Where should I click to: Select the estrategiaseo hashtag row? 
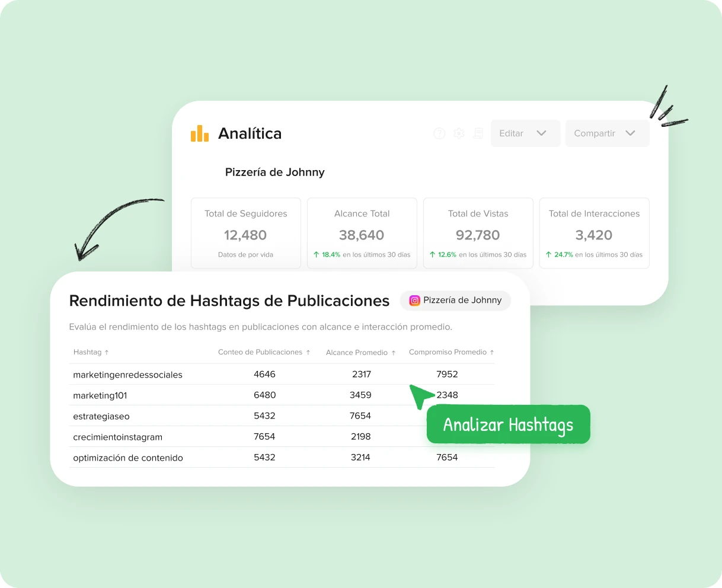click(282, 416)
